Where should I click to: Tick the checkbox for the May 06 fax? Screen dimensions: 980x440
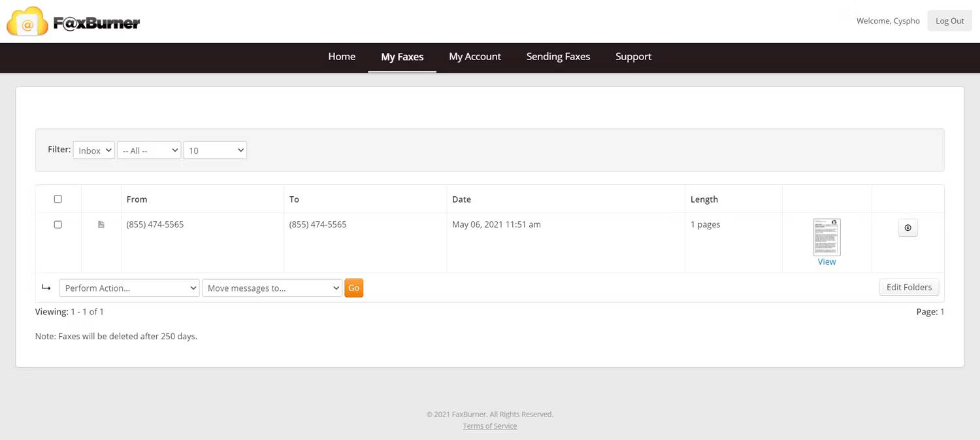click(x=58, y=225)
